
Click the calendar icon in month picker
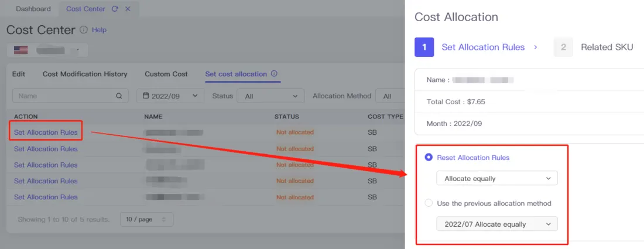tap(145, 95)
